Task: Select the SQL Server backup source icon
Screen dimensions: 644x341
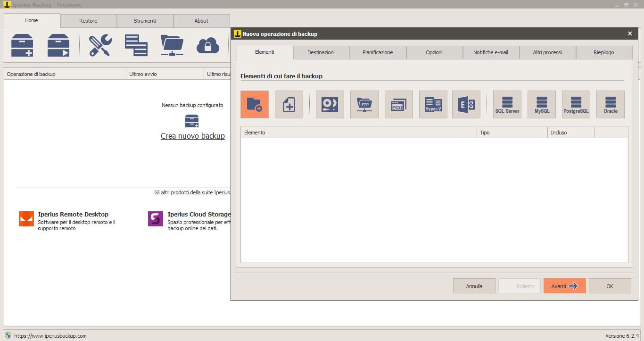Action: click(507, 104)
